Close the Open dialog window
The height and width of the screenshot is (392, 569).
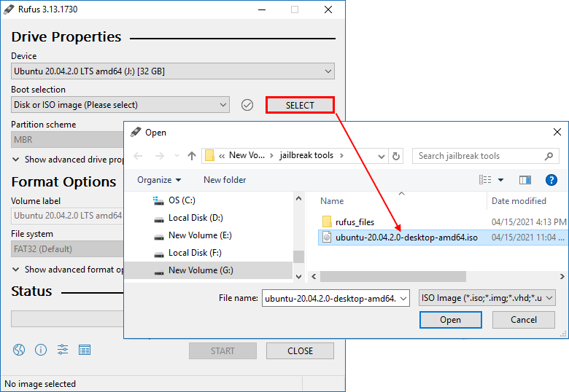click(x=557, y=132)
